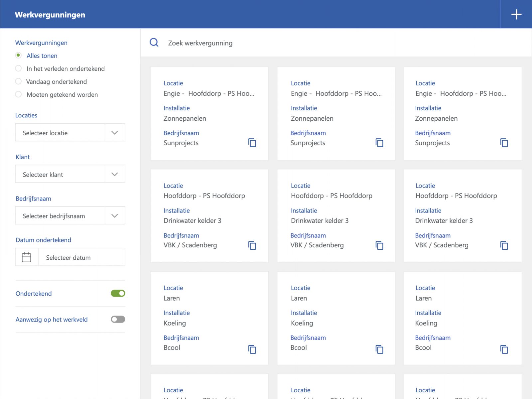The width and height of the screenshot is (532, 399).
Task: Copy the first VBK / Scadenberg card
Action: pyautogui.click(x=252, y=245)
